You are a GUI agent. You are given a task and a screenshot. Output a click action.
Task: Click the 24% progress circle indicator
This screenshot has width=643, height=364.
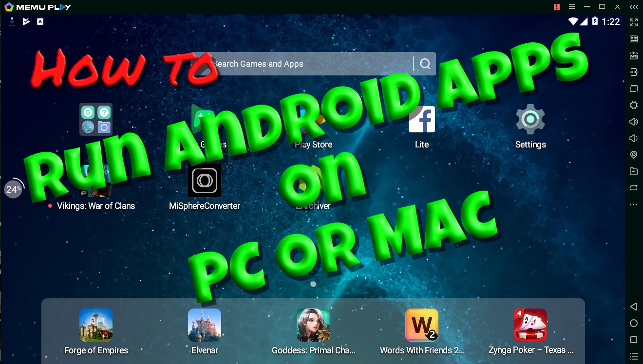13,189
